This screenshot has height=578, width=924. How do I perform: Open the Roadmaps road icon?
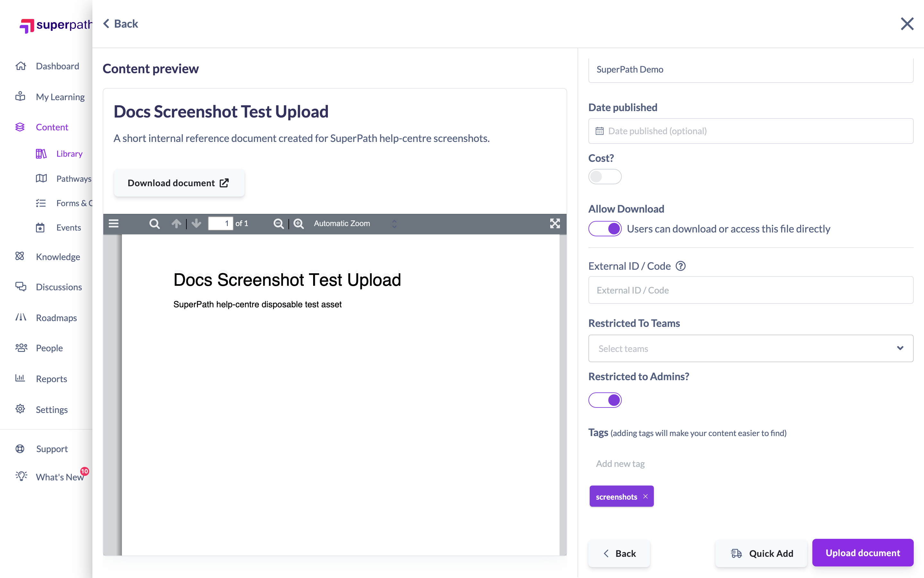21,317
